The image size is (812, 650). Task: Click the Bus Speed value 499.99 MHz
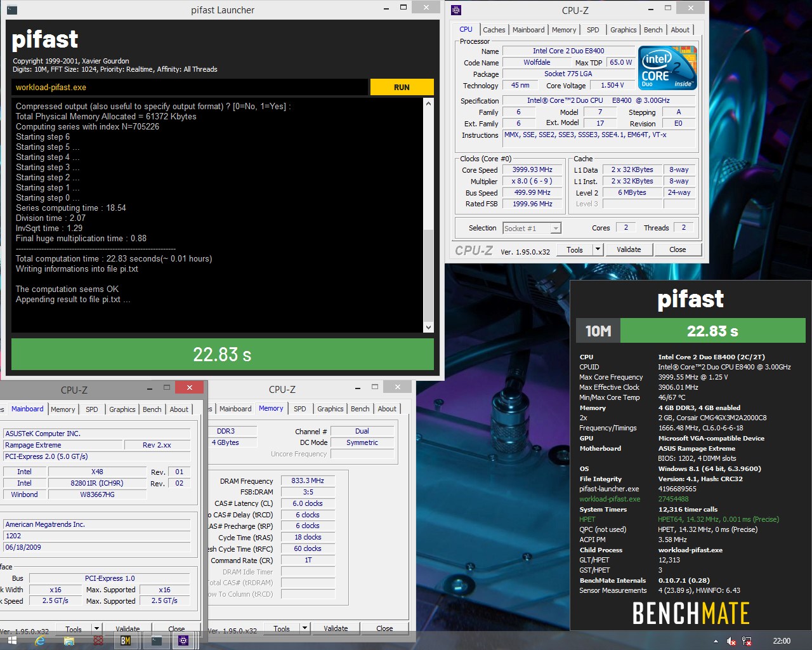[x=533, y=192]
